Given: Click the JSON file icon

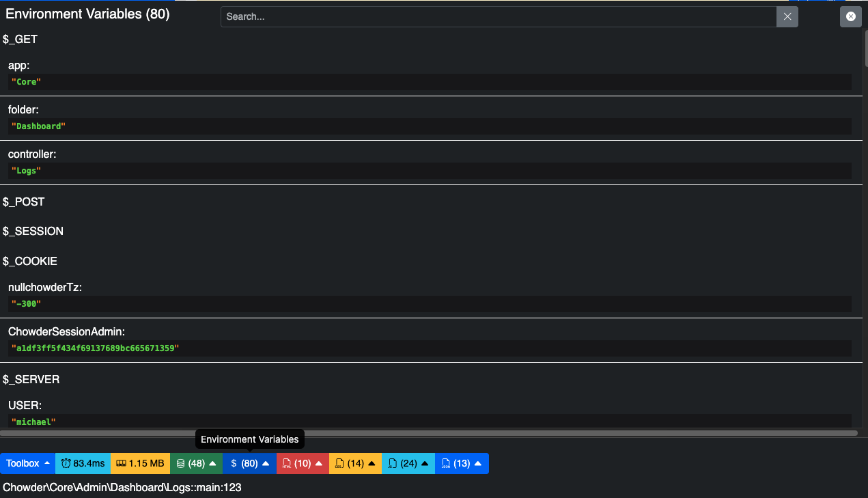Looking at the screenshot, I should [x=446, y=463].
